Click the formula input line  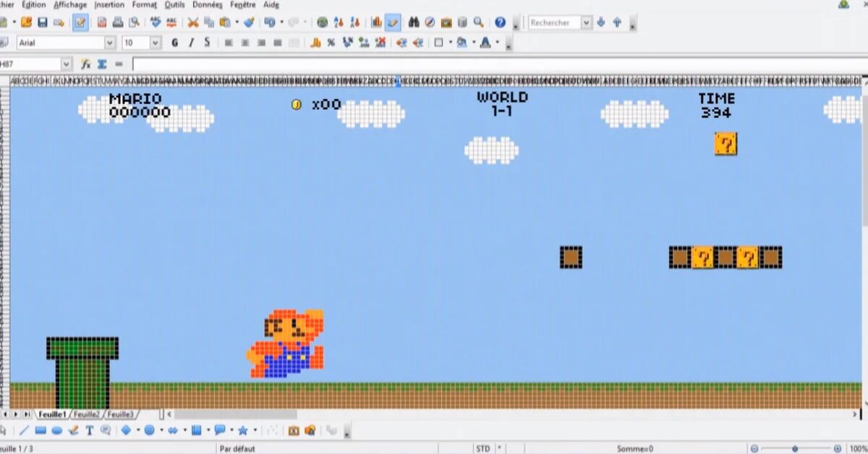(x=499, y=64)
